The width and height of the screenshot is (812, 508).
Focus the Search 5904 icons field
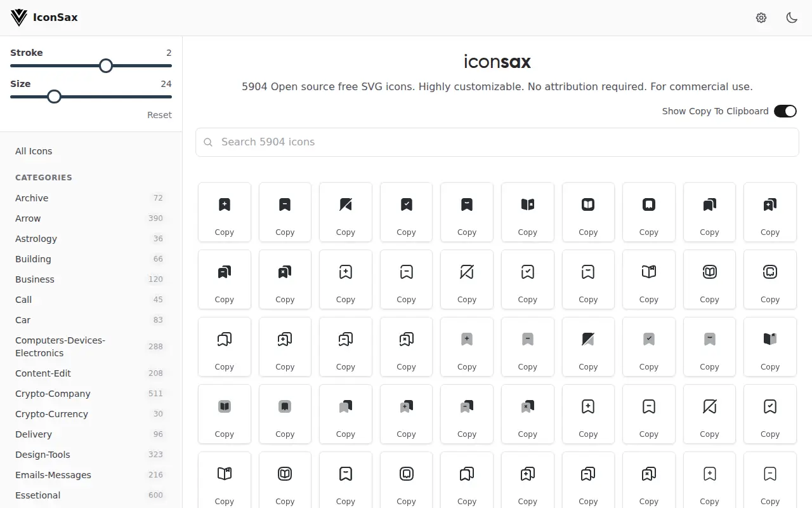click(x=497, y=142)
